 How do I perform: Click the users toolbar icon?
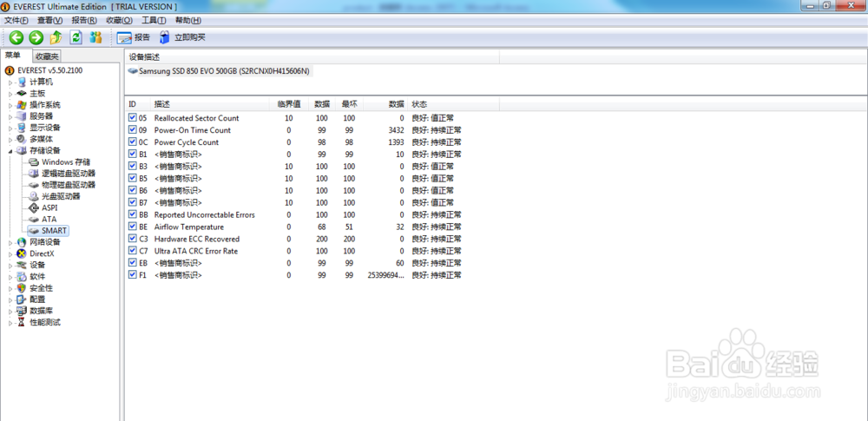[95, 37]
